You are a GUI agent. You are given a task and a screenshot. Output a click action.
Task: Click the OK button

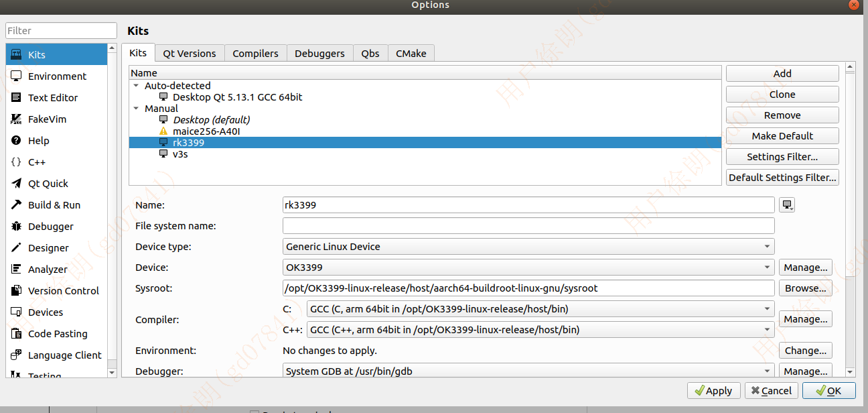click(829, 391)
